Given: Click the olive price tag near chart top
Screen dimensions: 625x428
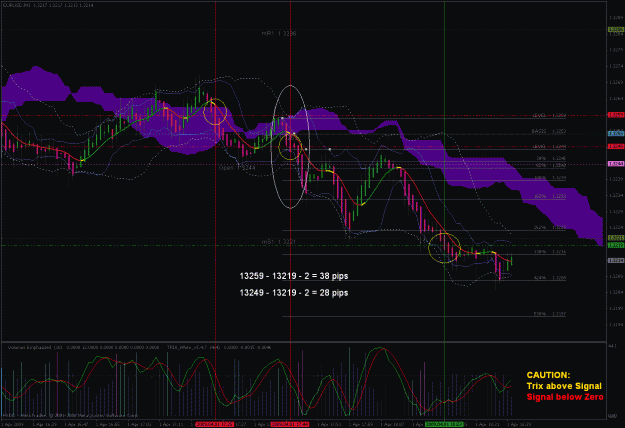Looking at the screenshot, I should pos(616,29).
